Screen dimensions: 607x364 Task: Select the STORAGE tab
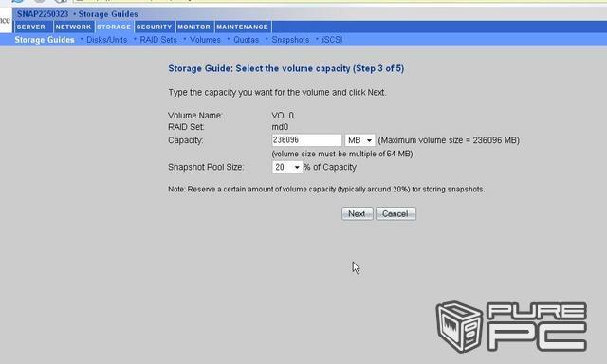coord(114,27)
